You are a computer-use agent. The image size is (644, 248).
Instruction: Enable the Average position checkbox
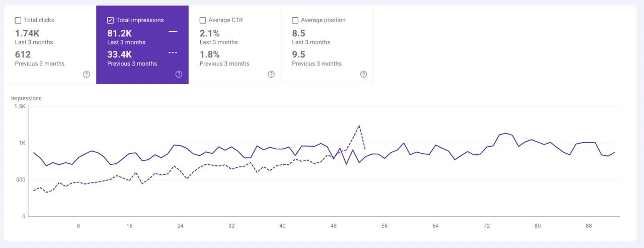click(x=295, y=20)
